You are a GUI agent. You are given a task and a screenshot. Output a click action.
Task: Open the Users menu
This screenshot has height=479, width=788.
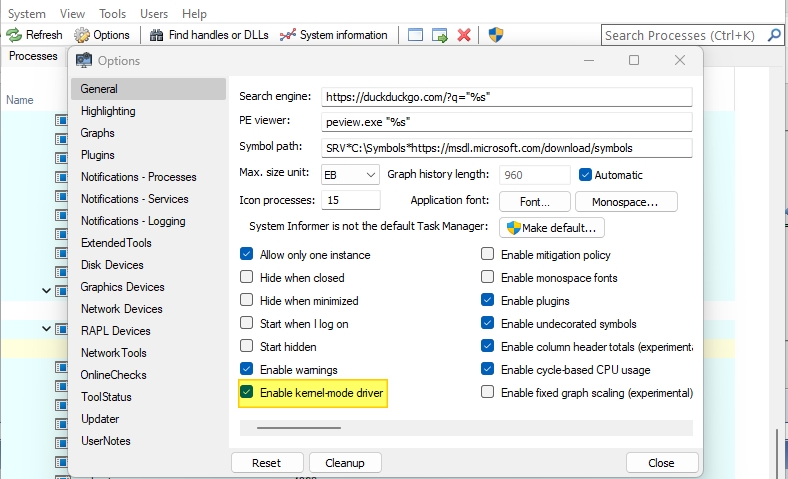[154, 14]
